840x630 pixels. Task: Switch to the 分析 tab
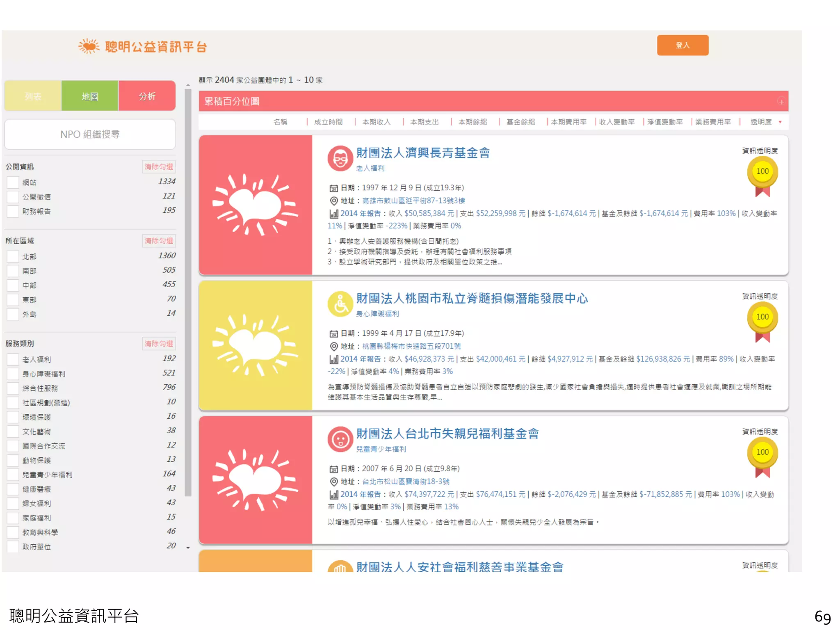coord(147,96)
